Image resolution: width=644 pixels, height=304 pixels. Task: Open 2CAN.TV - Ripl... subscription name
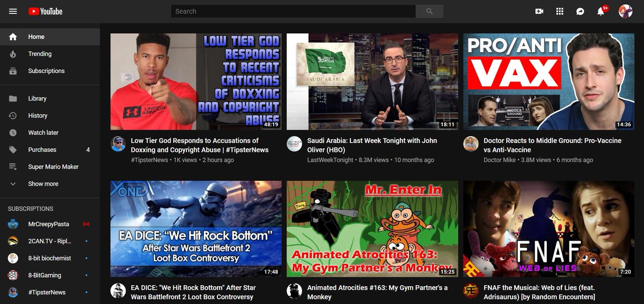pos(49,241)
